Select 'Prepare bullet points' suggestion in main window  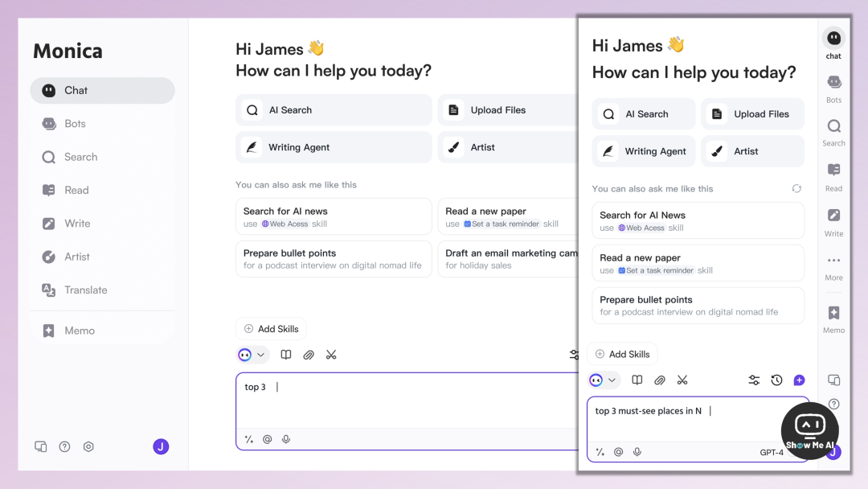334,259
